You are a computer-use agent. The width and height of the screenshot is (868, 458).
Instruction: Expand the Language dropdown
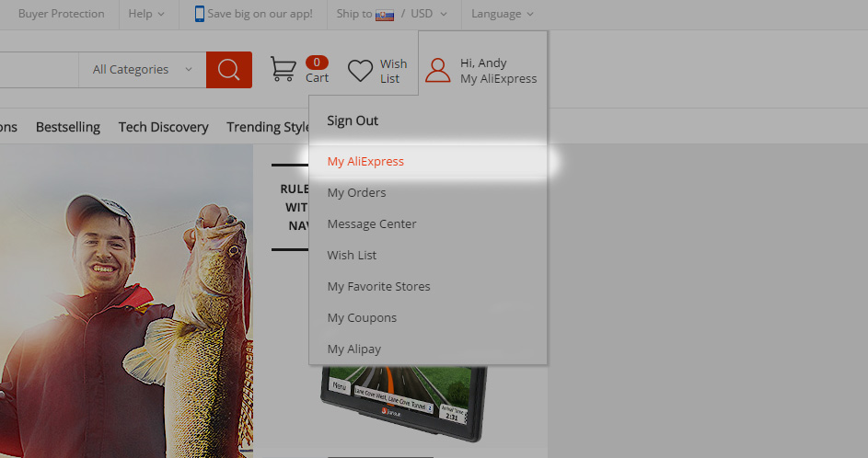point(502,14)
